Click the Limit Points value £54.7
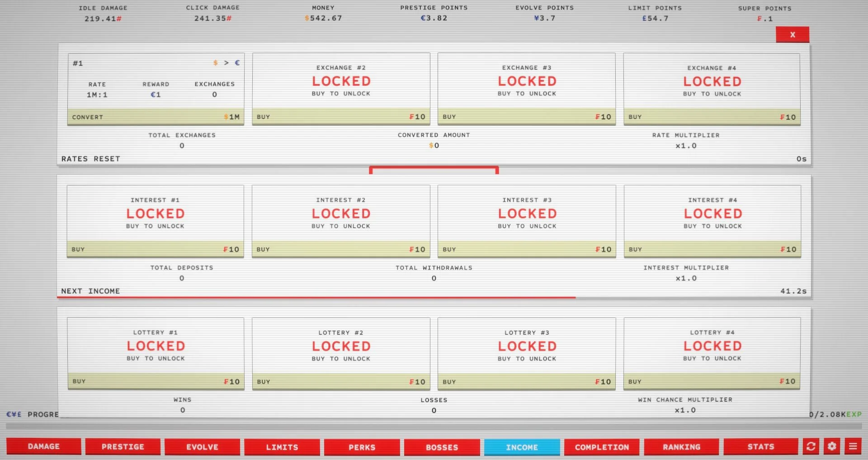The width and height of the screenshot is (868, 460). coord(655,18)
